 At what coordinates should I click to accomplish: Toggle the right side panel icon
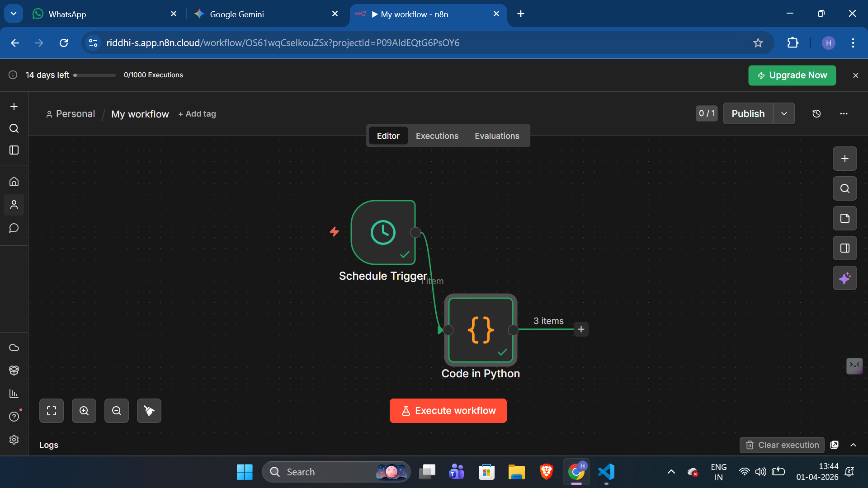pos(844,248)
